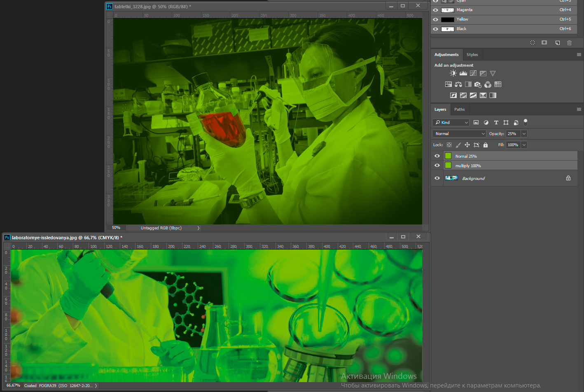Hide the Yellow channel
Screen dimensions: 584x392
[x=435, y=19]
